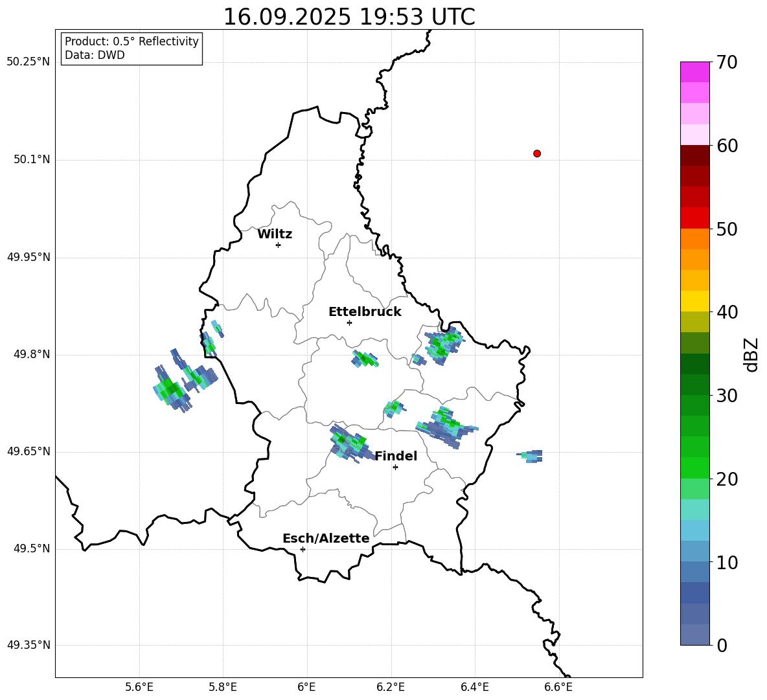Click the bright green 20 dBZ colorbar band

coord(694,468)
